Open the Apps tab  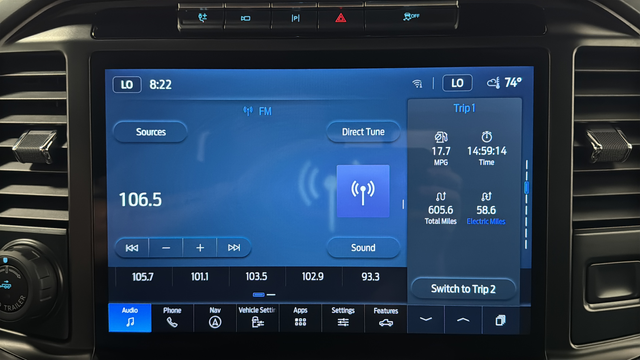click(300, 318)
